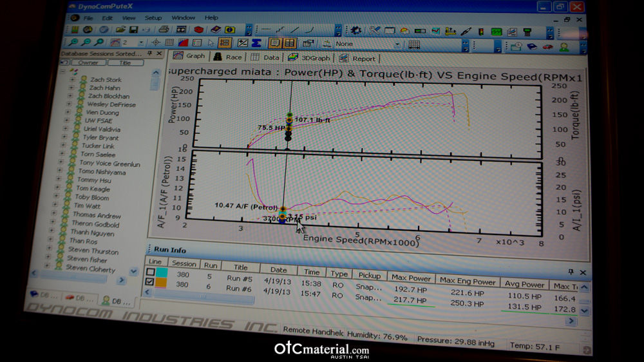Check the Run #5 line checkbox

(x=150, y=272)
